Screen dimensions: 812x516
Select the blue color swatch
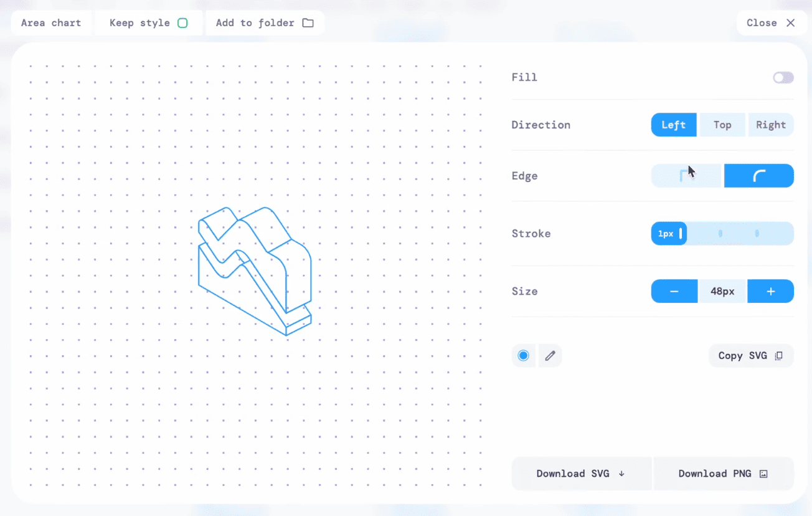click(524, 356)
